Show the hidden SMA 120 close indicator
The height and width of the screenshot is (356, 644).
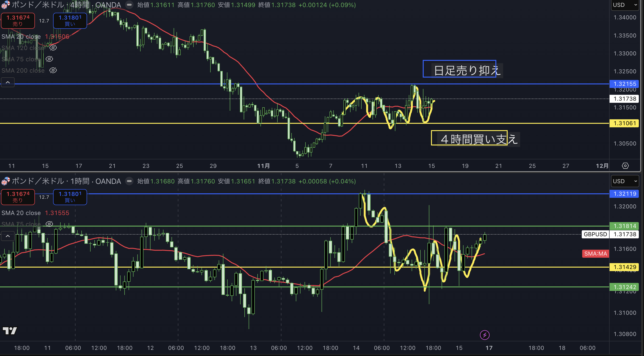[53, 48]
